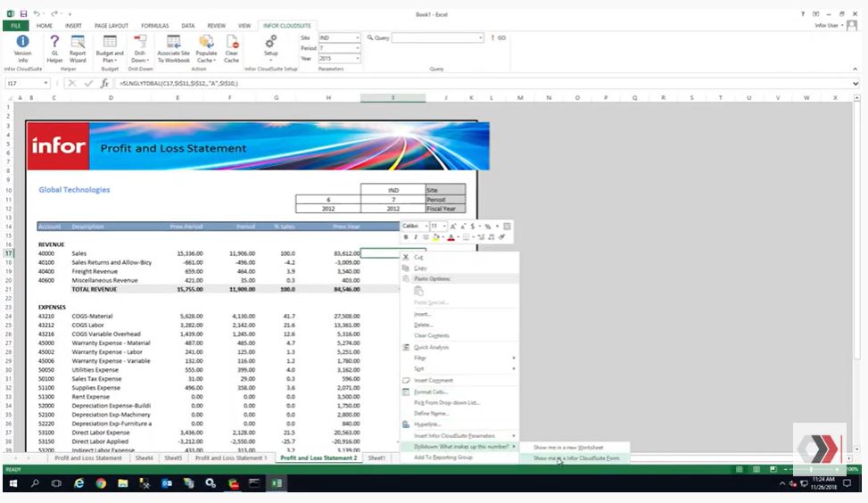This screenshot has width=868, height=503.
Task: Launch the GL Helper tool
Action: click(x=54, y=49)
